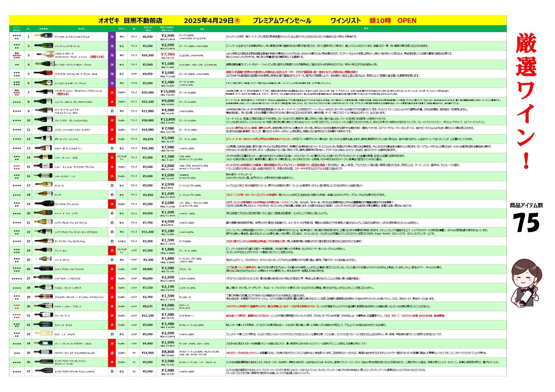Click the two-star rating in row 4
The height and width of the screenshot is (392, 555).
pos(17,65)
